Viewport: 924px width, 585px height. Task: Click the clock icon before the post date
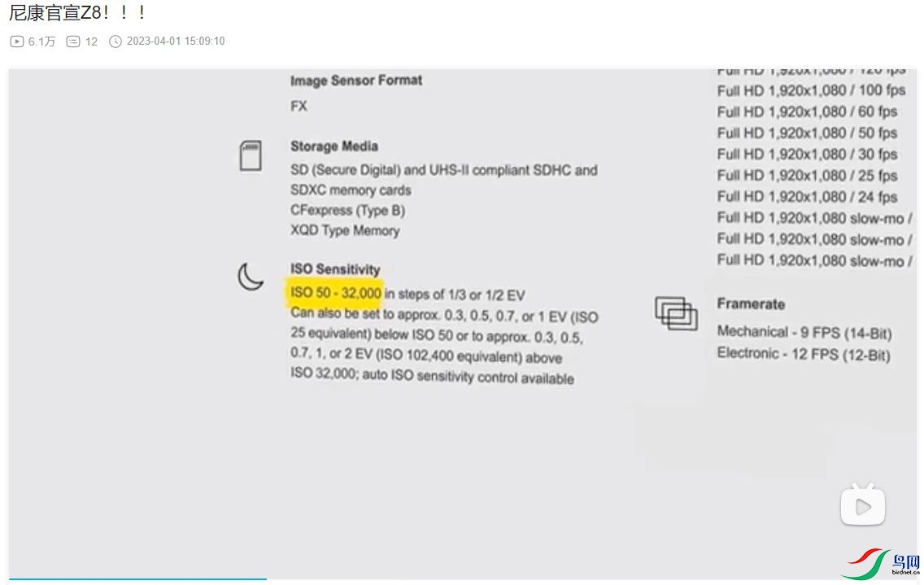click(x=115, y=41)
